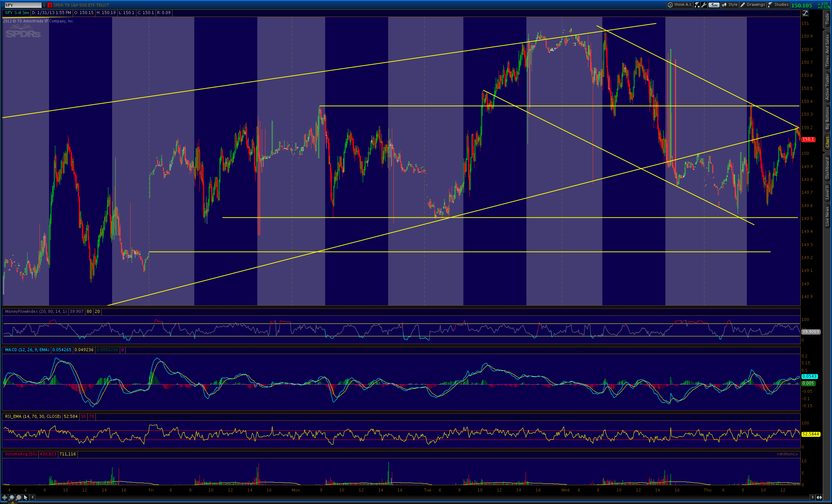
Task: Open the Studies menu
Action: tap(778, 5)
